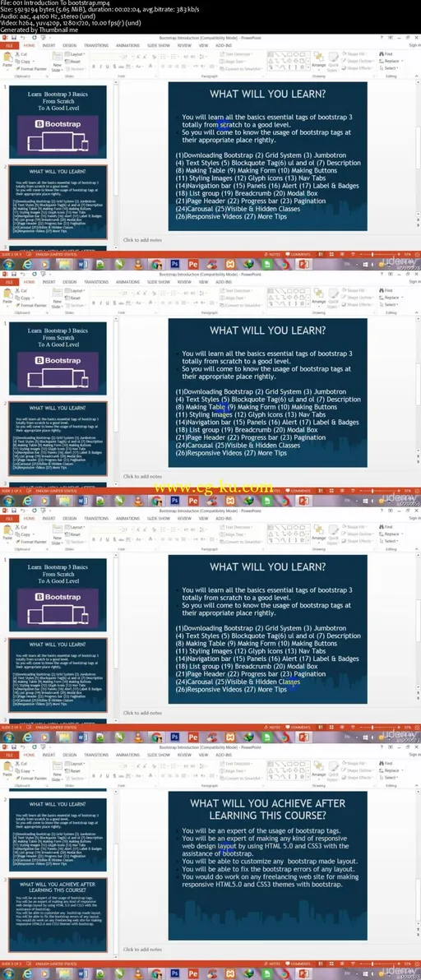Viewport: 421px width, 980px height.
Task: Select the 'WHAT WILL YOU LEARN?' thumbnail in the second frame
Action: tap(58, 439)
